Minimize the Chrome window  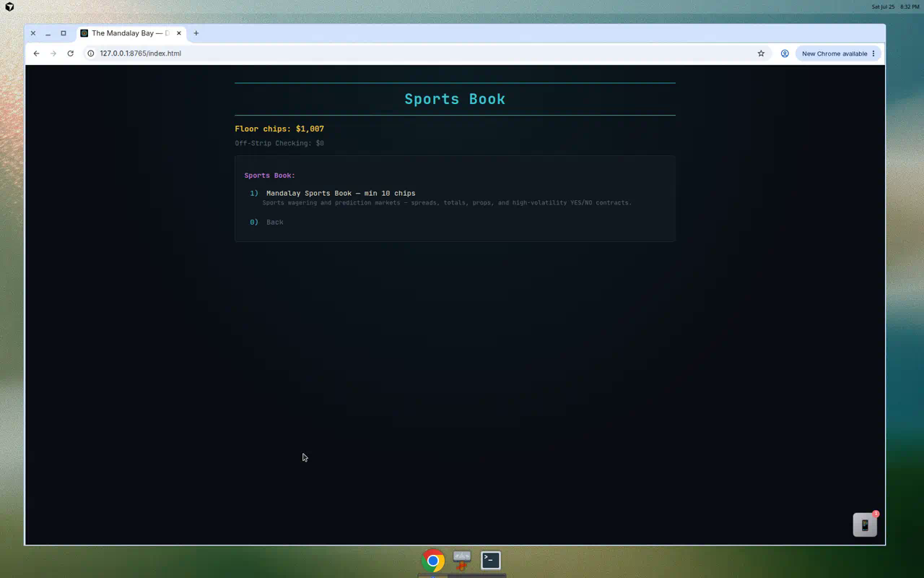(x=48, y=33)
